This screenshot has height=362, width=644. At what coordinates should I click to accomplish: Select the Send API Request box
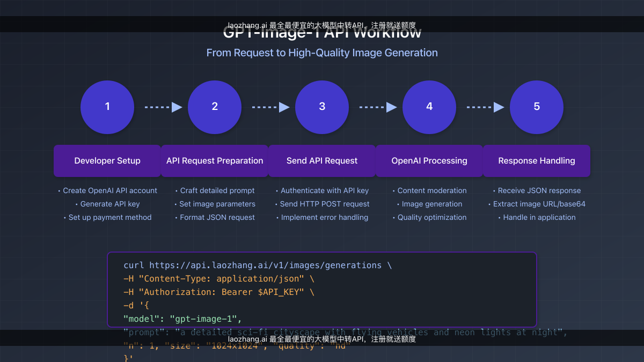click(322, 161)
